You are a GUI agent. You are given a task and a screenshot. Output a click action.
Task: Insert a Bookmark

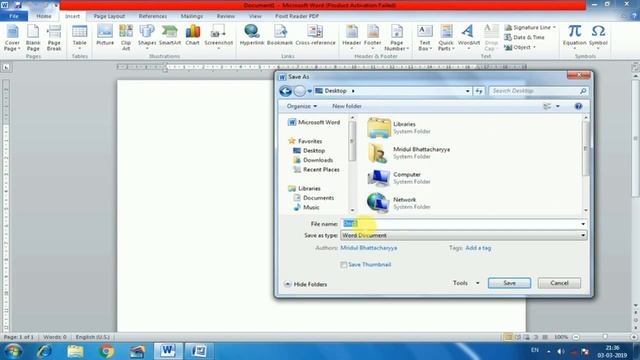(x=280, y=35)
